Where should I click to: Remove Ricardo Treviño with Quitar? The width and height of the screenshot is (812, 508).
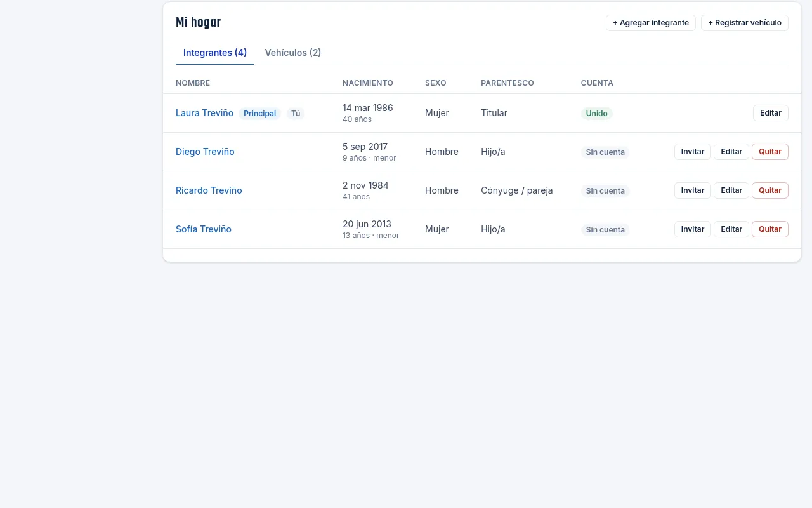coord(770,190)
